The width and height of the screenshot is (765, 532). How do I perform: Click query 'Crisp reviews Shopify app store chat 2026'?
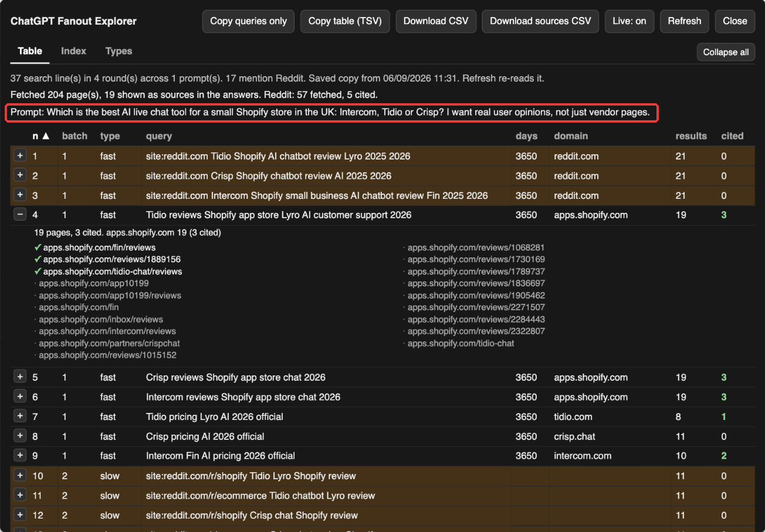[236, 377]
